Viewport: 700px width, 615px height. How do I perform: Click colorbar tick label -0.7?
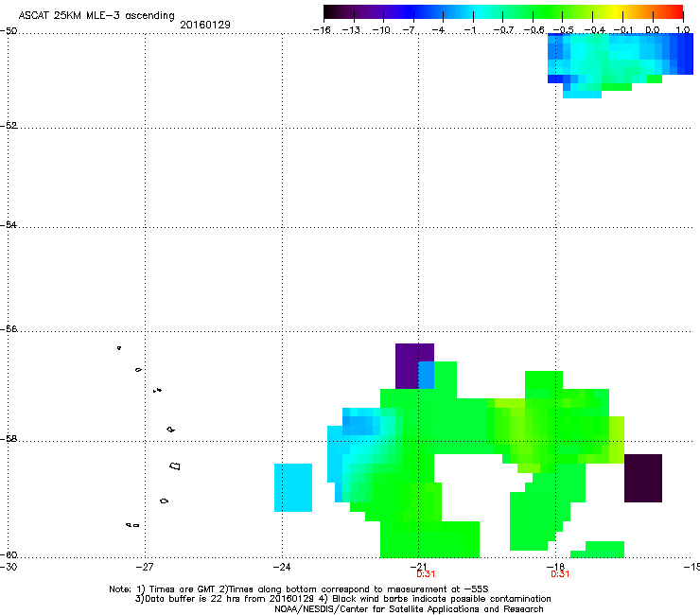point(503,30)
